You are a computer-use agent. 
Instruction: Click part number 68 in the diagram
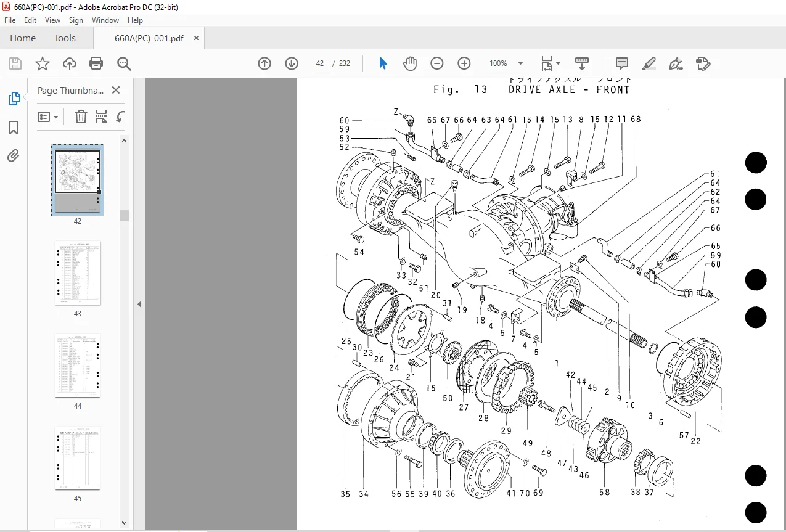coord(636,120)
